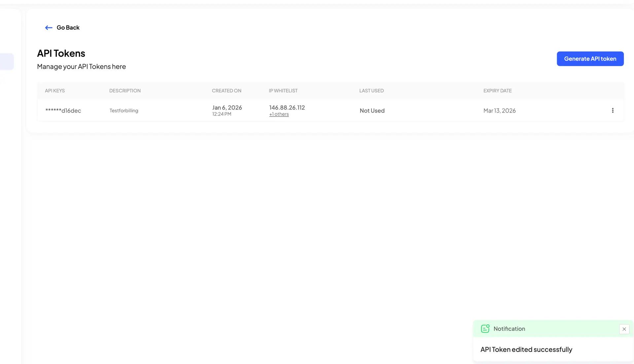634x364 pixels.
Task: Select the masked API key ******d16dec
Action: point(63,111)
